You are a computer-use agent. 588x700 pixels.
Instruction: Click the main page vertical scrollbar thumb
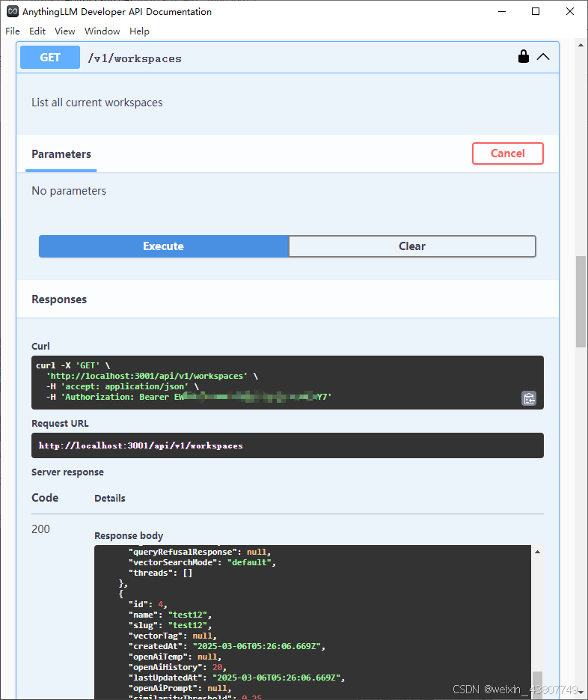[581, 302]
